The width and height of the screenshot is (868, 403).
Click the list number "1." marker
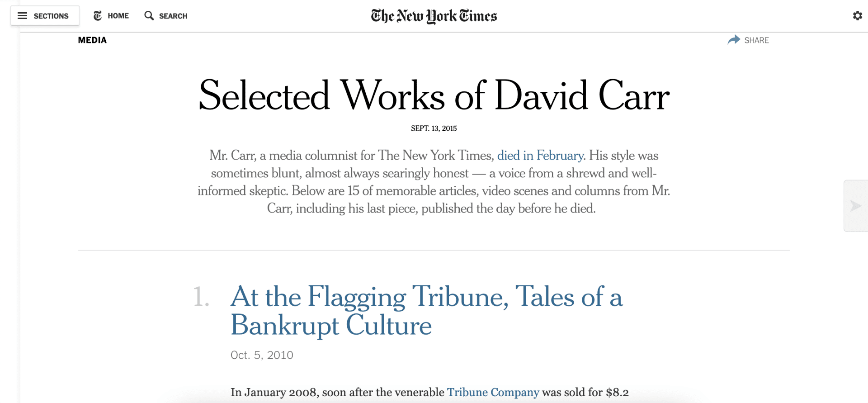coord(201,297)
